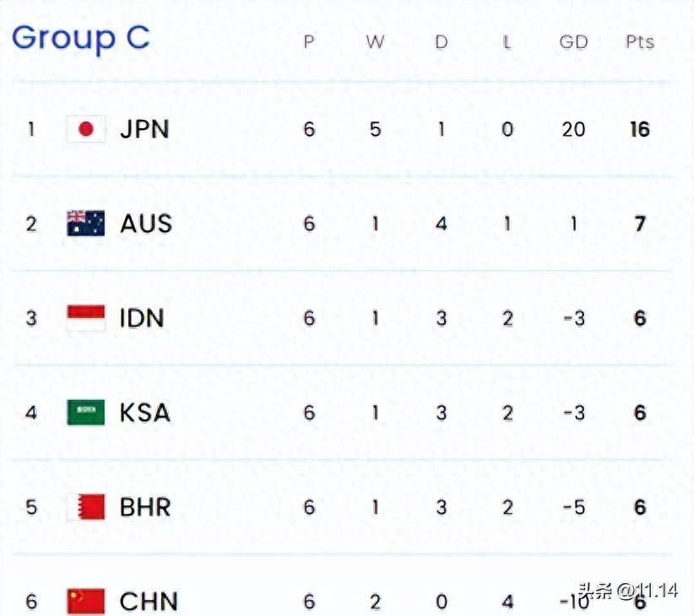694x616 pixels.
Task: Click the GD column header
Action: [x=573, y=41]
